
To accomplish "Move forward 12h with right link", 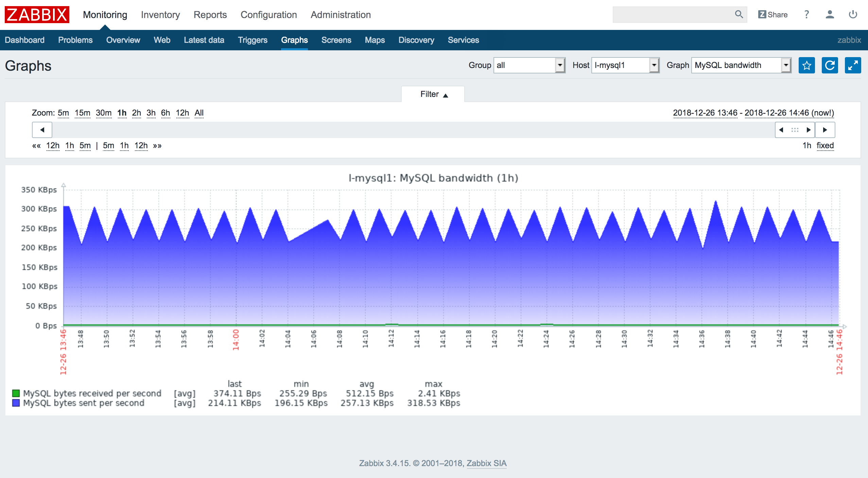I will 141,146.
